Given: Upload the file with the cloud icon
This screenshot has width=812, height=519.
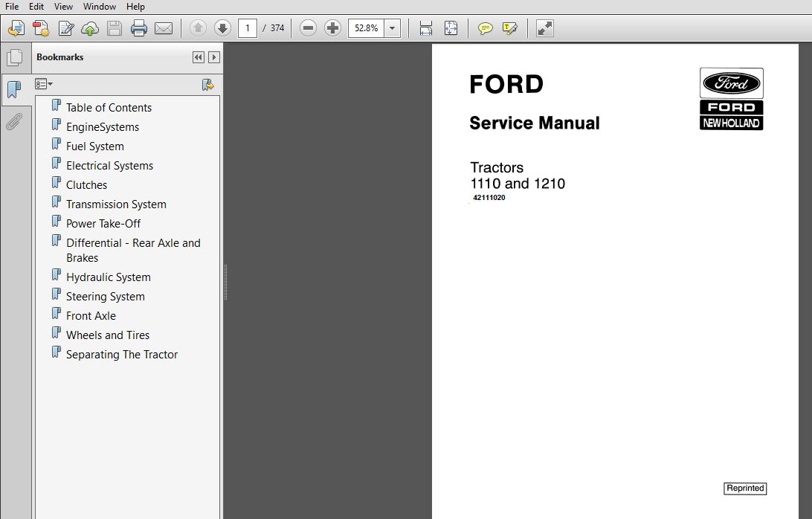Looking at the screenshot, I should [x=90, y=28].
